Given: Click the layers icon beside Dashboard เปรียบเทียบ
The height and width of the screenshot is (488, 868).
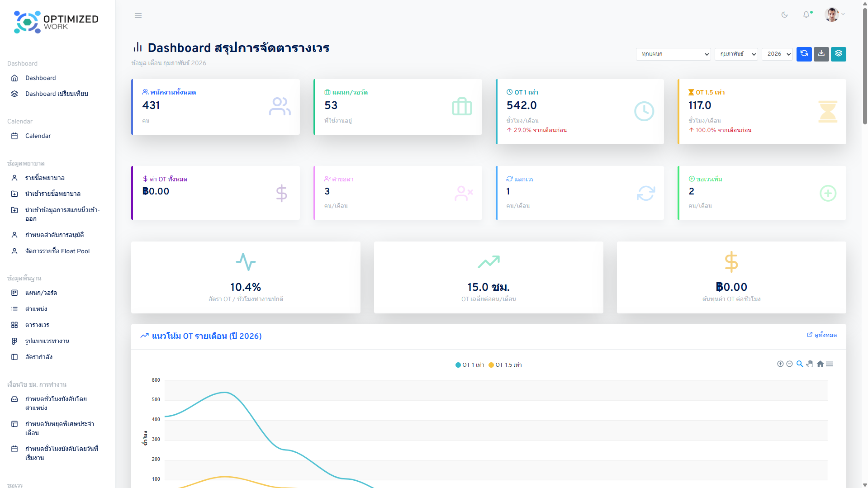Looking at the screenshot, I should click(x=14, y=94).
